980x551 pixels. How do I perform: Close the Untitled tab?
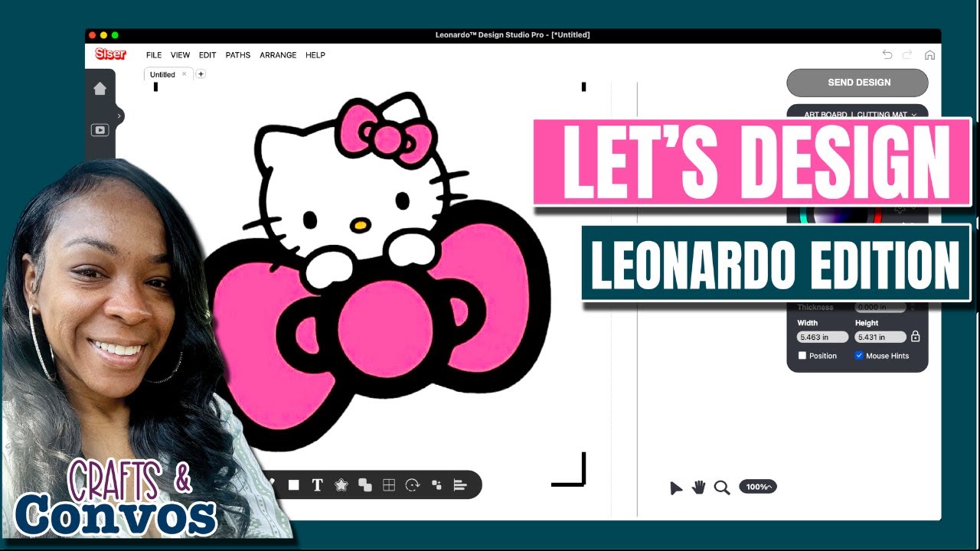[185, 74]
